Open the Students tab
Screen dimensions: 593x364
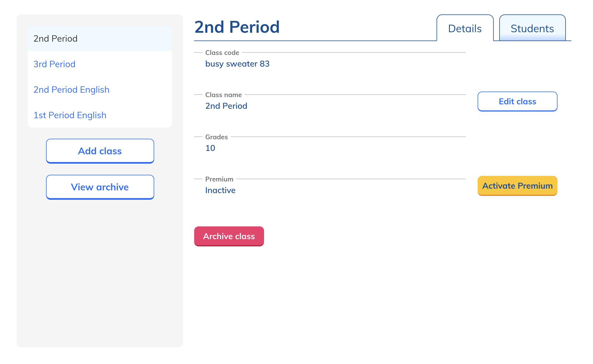(x=532, y=29)
